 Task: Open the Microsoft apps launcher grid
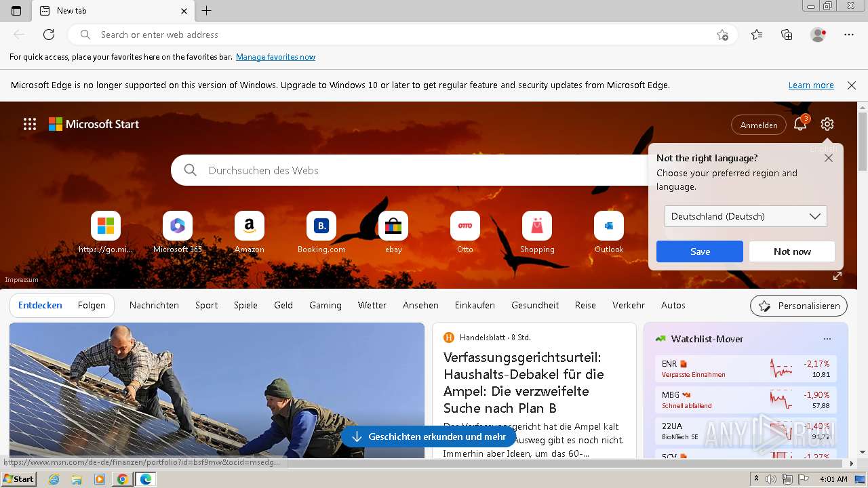[x=30, y=124]
